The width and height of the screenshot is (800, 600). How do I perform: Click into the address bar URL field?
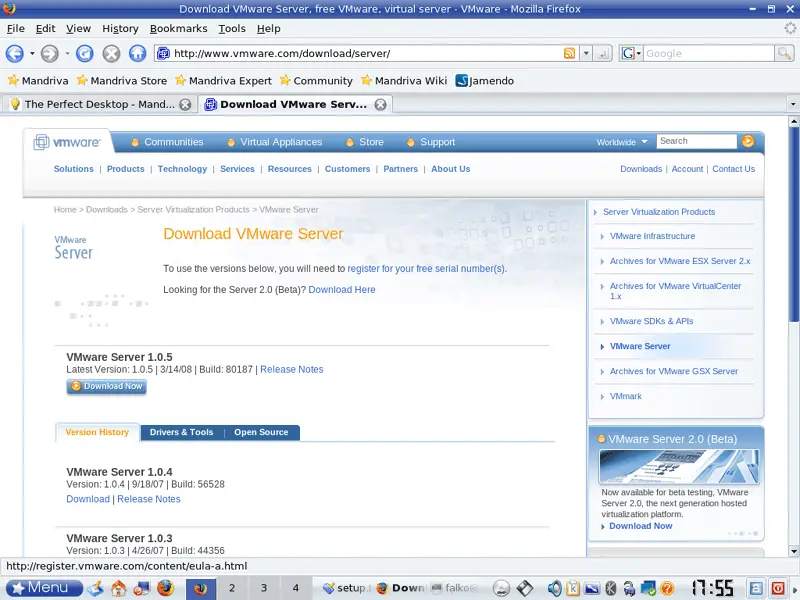366,53
